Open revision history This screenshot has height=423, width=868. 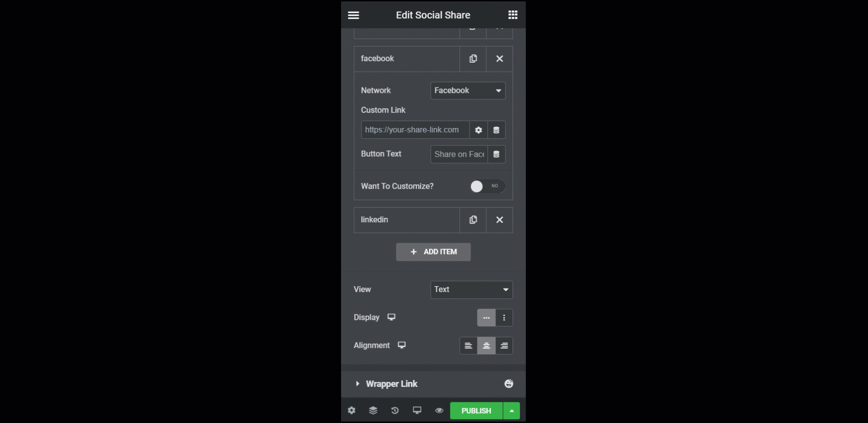[x=395, y=411]
